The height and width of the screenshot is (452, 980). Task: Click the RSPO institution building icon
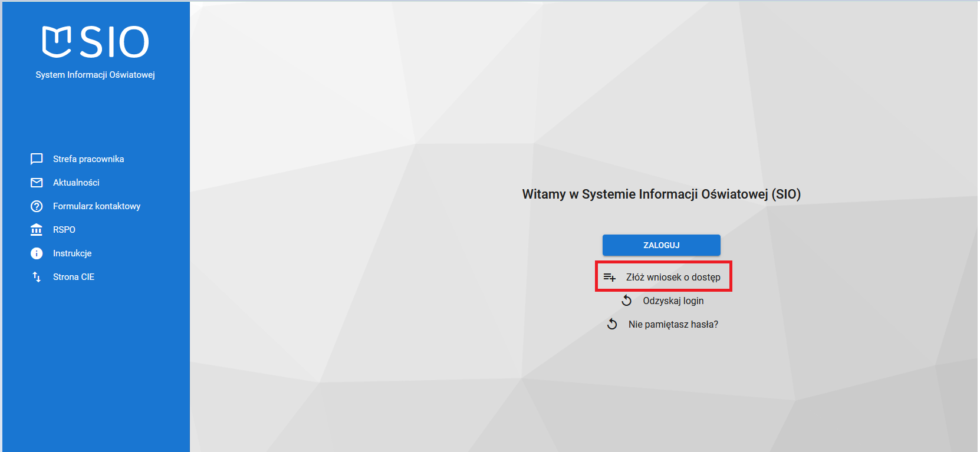37,230
